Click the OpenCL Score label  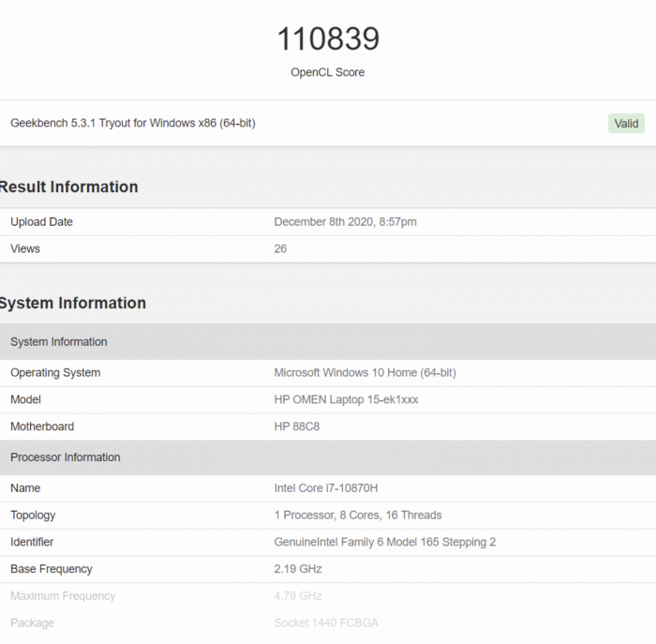pyautogui.click(x=327, y=72)
